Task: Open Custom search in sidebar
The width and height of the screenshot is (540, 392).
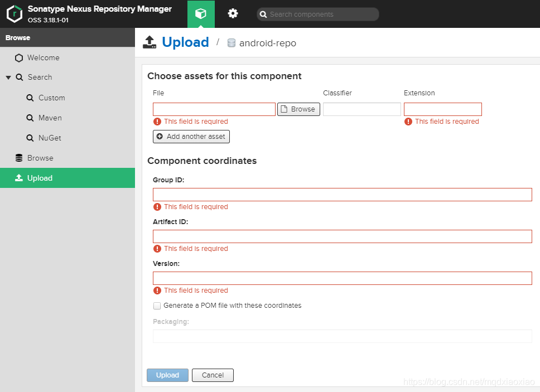Action: click(x=67, y=98)
